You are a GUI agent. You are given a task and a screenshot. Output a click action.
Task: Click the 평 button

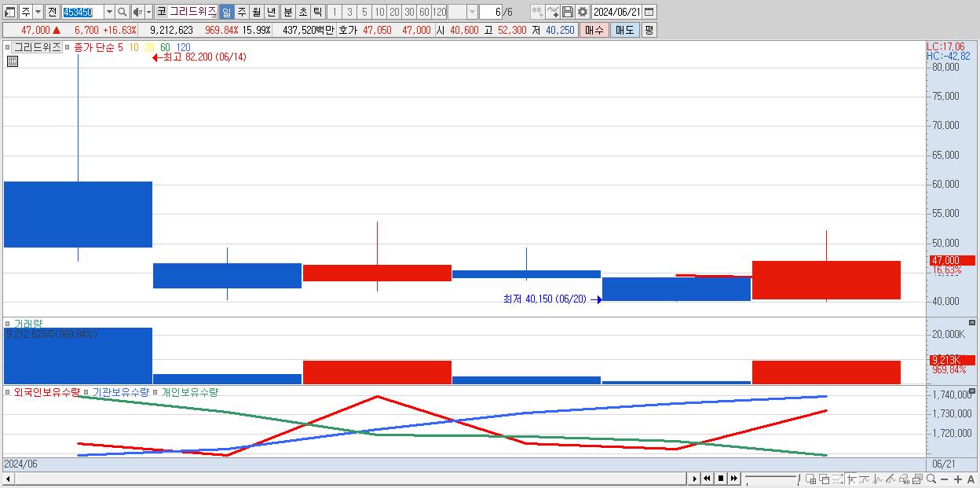pos(649,30)
